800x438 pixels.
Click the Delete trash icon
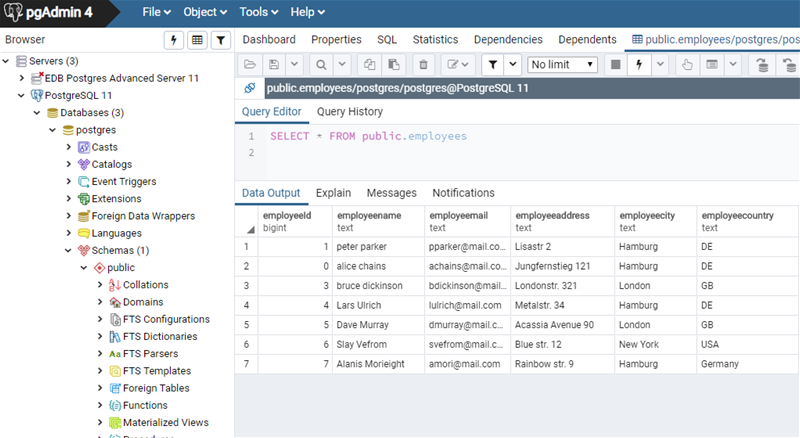423,65
